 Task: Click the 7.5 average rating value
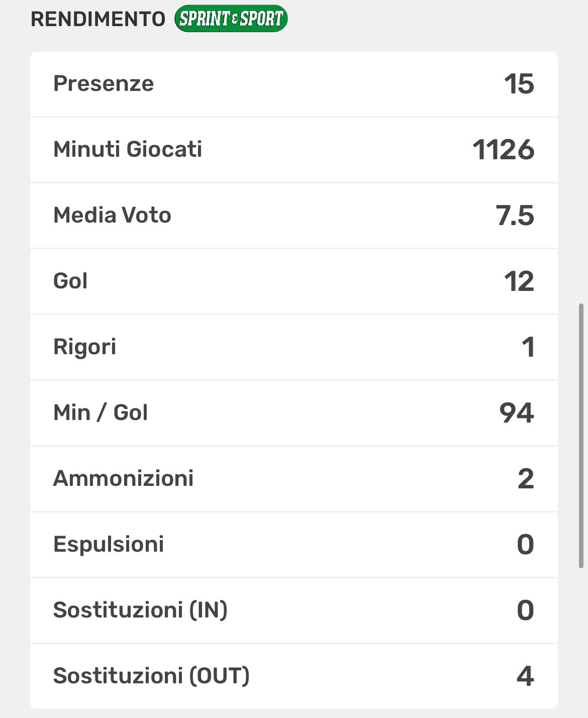tap(515, 216)
